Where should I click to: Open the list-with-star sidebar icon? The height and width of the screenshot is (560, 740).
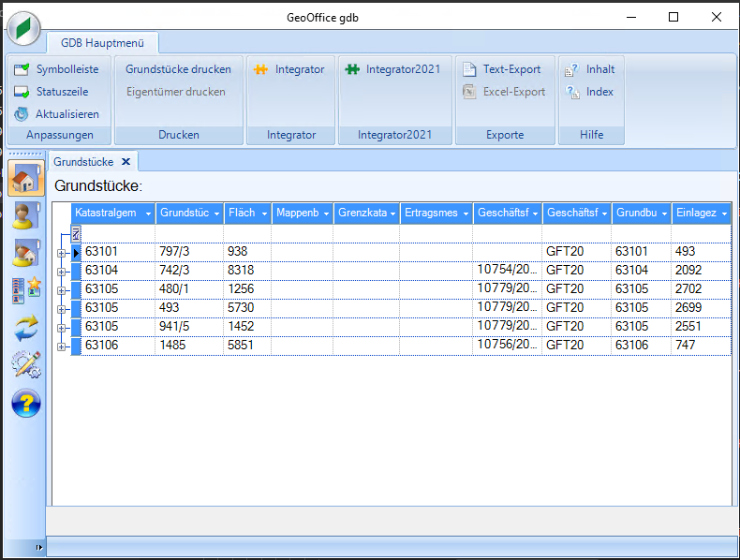(x=26, y=290)
